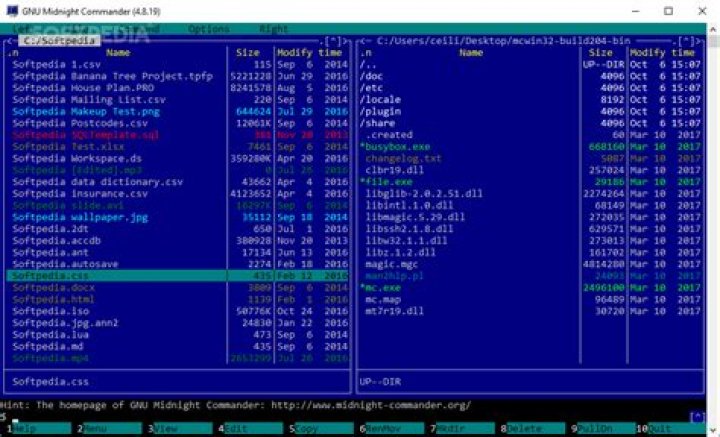Select Softpedia House Plan.PRO file

pyautogui.click(x=177, y=88)
